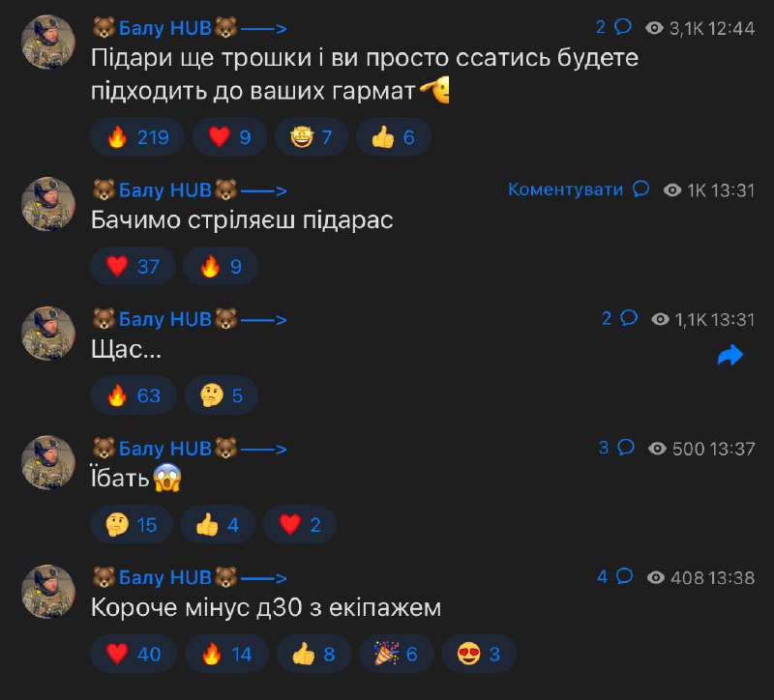
Task: Click the views eye icon on 12:44 post
Action: point(655,28)
